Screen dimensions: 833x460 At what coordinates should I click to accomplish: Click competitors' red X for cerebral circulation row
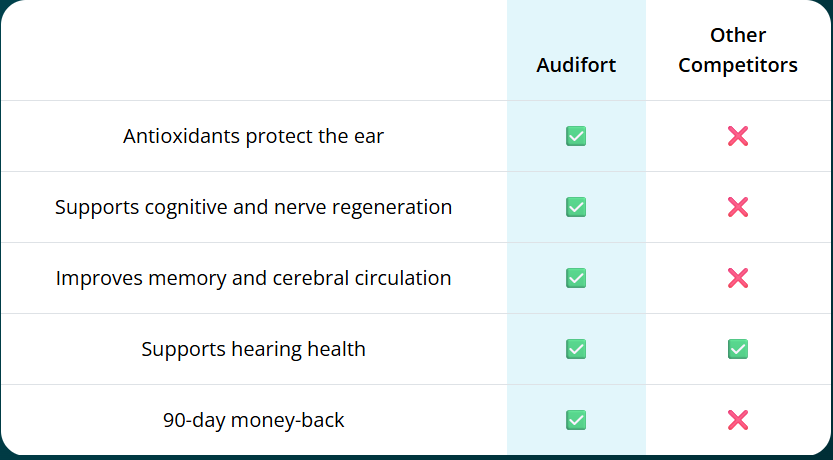[738, 278]
